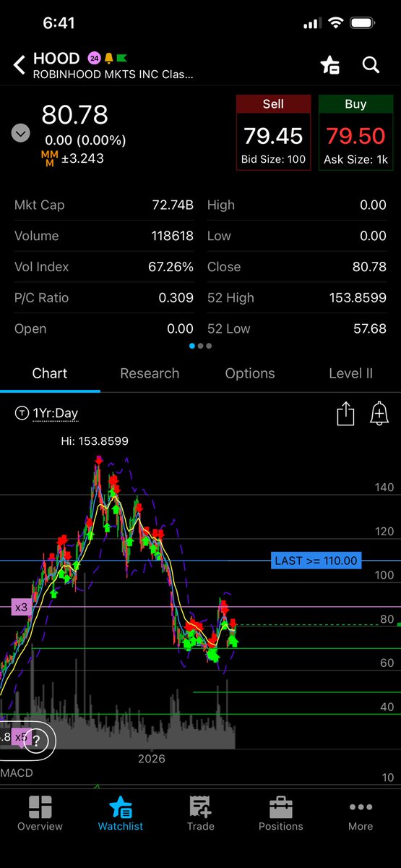
Task: Tap the MACD study label
Action: (17, 773)
